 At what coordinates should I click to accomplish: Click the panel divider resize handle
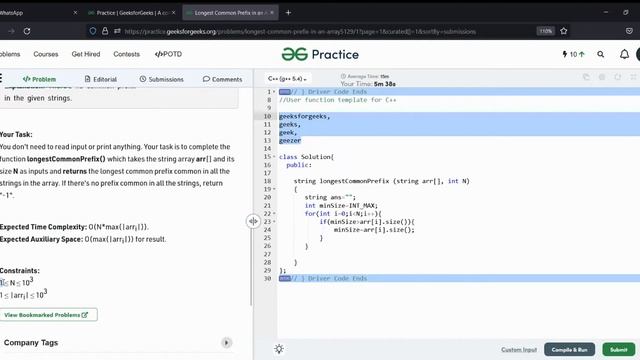click(253, 221)
